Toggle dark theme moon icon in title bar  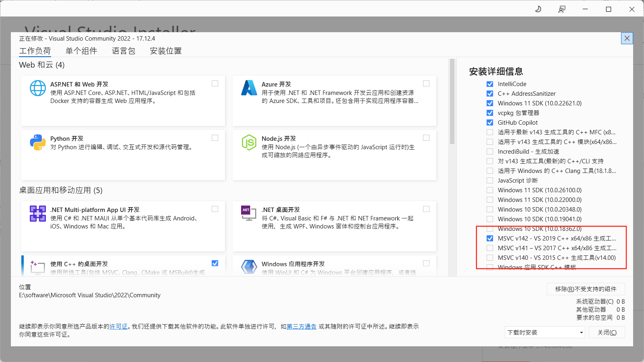coord(538,9)
